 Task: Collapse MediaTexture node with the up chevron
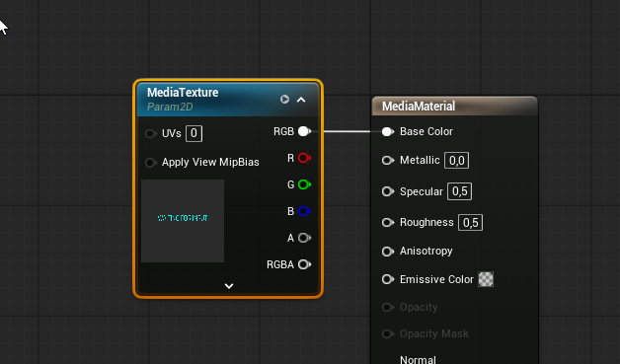click(301, 100)
